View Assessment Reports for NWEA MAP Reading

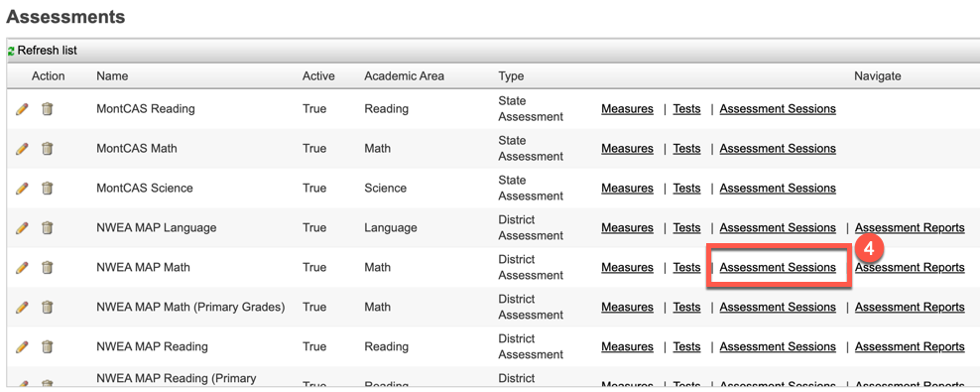tap(910, 346)
